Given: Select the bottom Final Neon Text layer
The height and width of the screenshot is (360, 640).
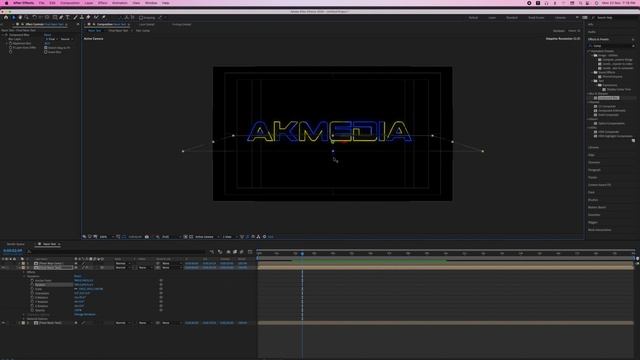Looking at the screenshot, I should (50, 323).
